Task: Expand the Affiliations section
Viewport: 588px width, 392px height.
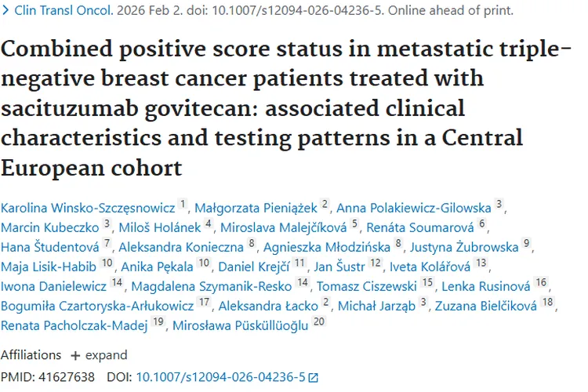Action: click(x=98, y=355)
